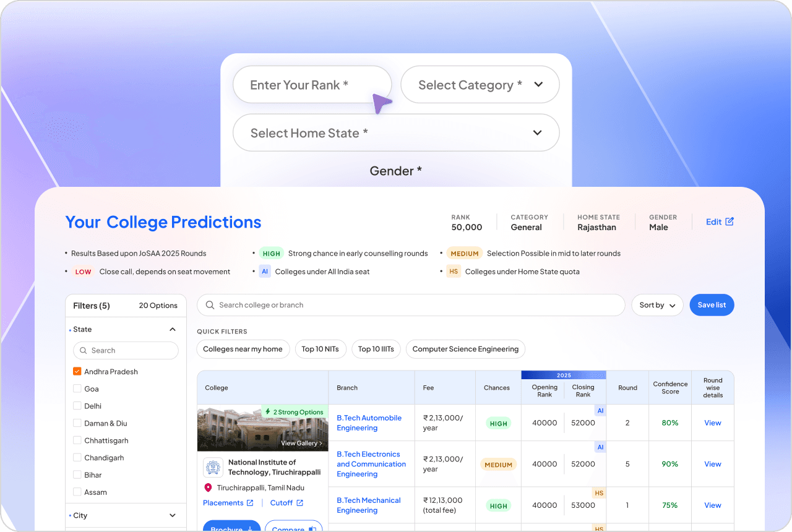Click the Cutoff external link icon
This screenshot has height=532, width=792.
pyautogui.click(x=299, y=503)
